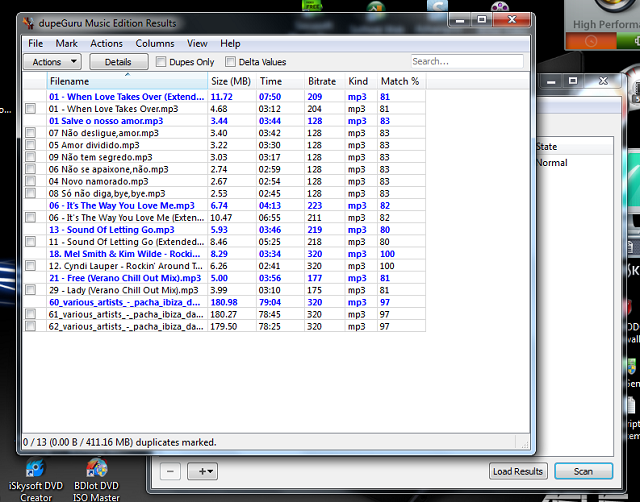Screen dimensions: 640x502
Task: Sort by the Kind column header
Action: click(x=361, y=81)
